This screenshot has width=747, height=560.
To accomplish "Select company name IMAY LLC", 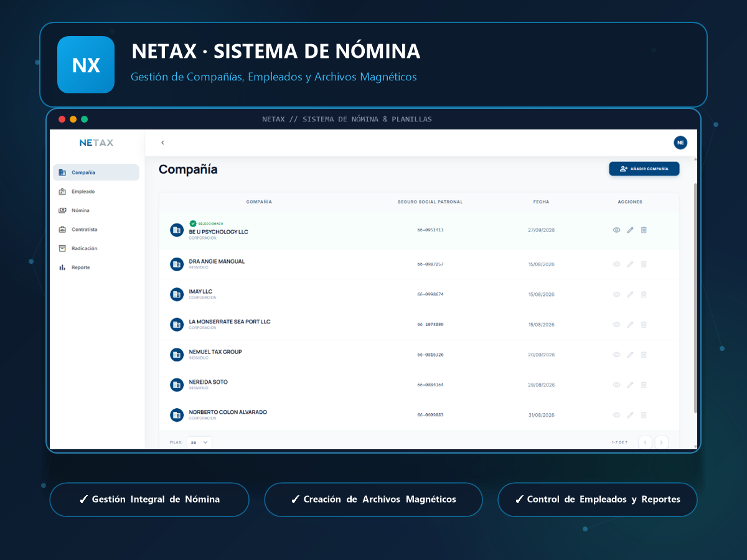I will point(200,292).
